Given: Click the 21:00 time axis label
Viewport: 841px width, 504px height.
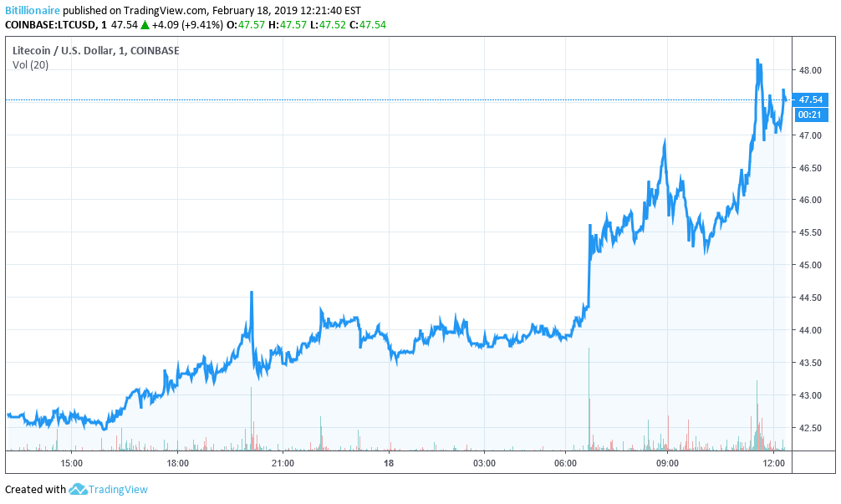Looking at the screenshot, I should click(283, 462).
